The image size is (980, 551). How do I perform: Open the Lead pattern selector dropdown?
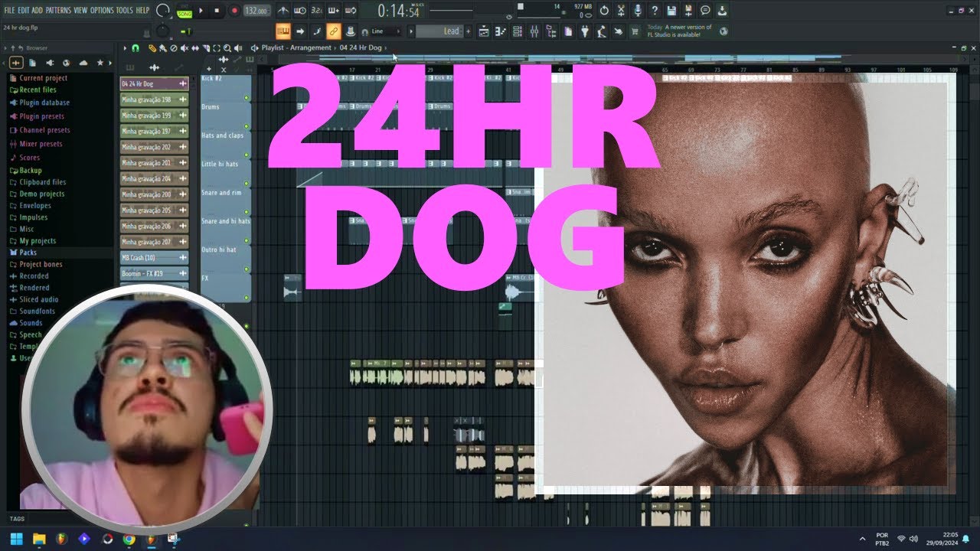tap(439, 31)
